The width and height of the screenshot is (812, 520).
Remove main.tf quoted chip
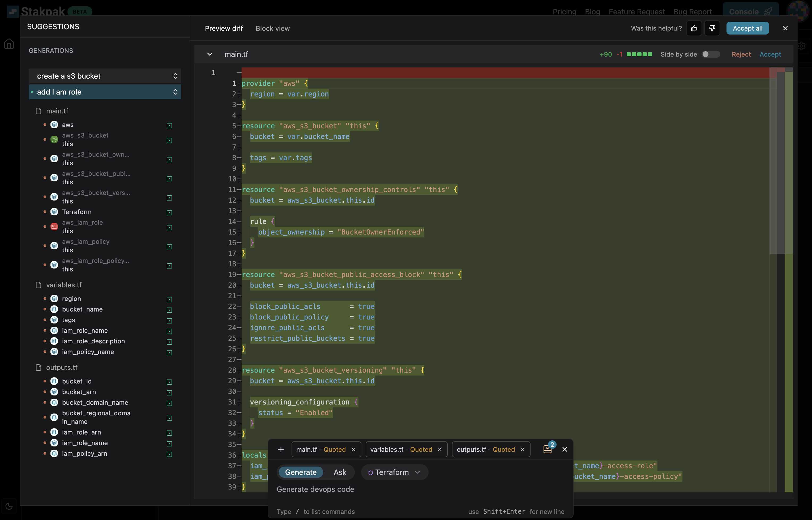[353, 449]
